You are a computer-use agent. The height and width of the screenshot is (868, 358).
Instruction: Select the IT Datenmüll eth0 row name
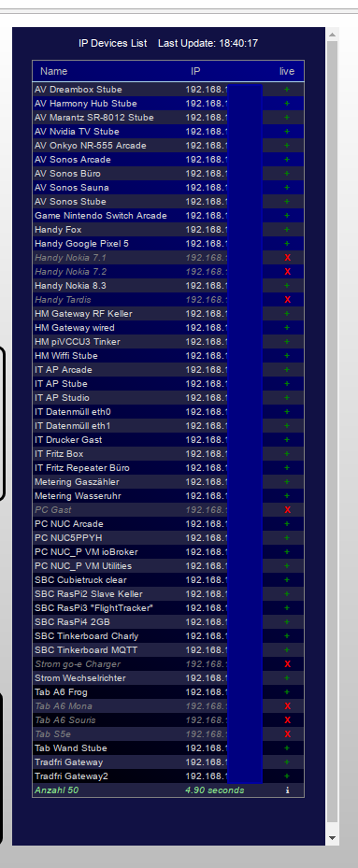click(x=73, y=412)
